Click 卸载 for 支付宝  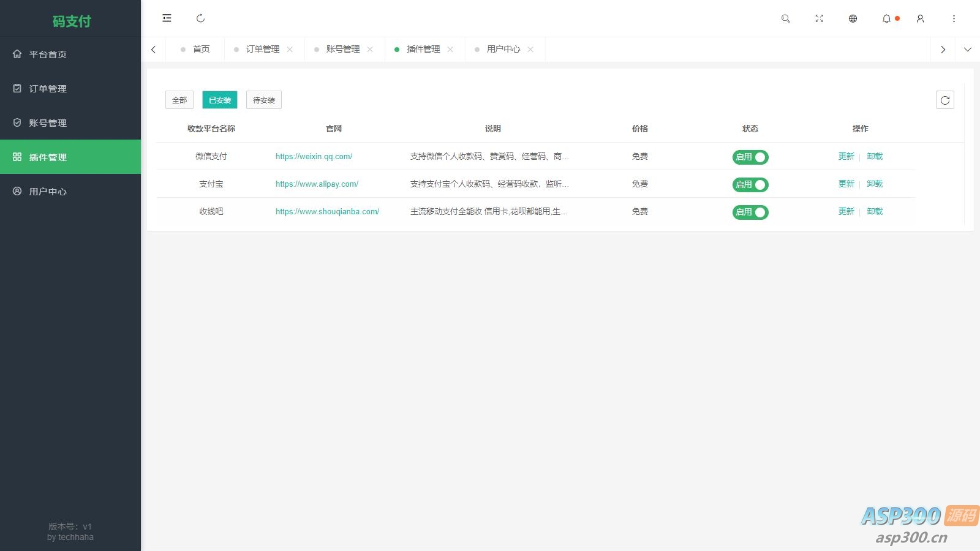[x=875, y=184]
